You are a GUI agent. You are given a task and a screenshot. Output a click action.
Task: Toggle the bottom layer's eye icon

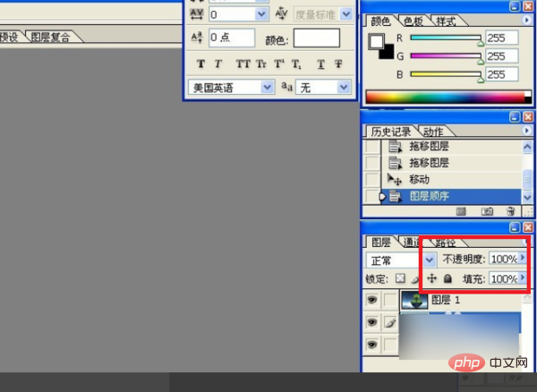(372, 345)
